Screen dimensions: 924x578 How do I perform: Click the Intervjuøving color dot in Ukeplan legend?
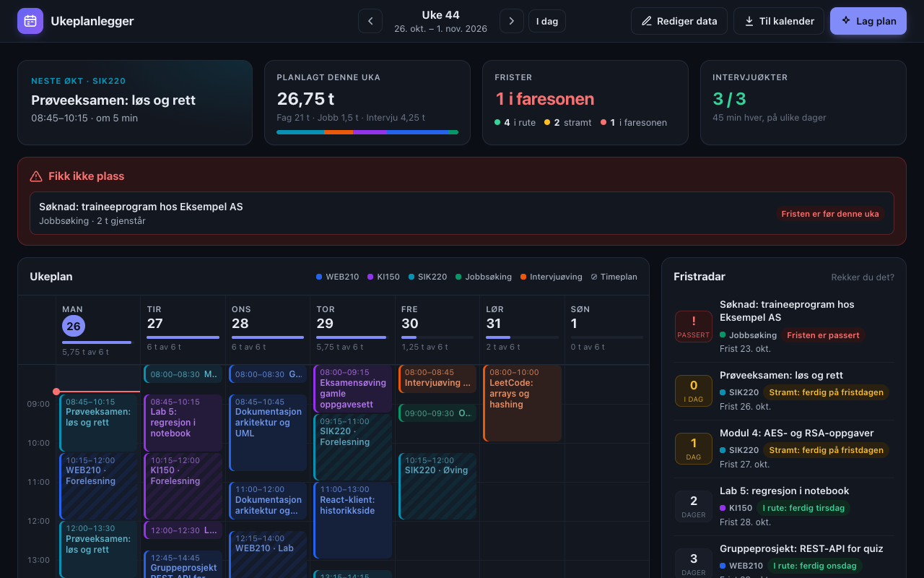(x=523, y=277)
